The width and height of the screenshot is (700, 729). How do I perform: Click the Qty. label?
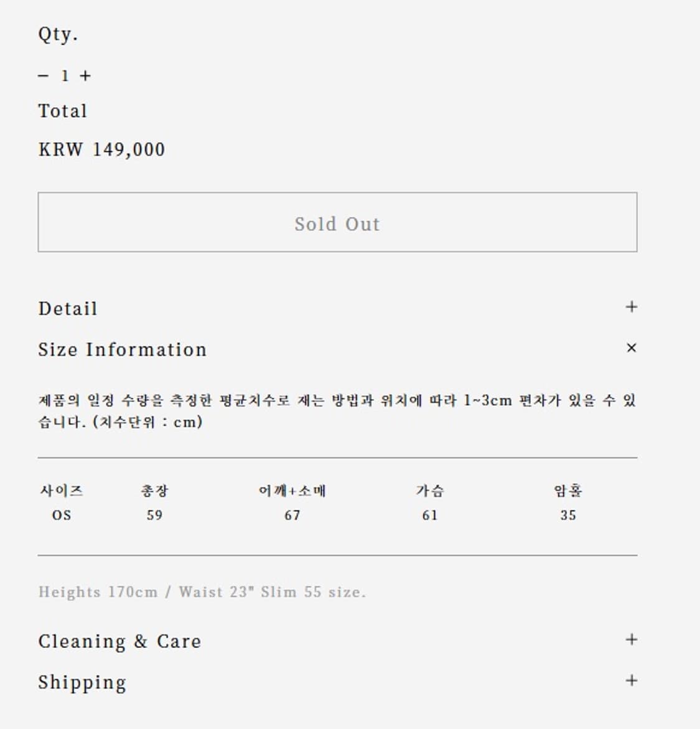pos(57,35)
